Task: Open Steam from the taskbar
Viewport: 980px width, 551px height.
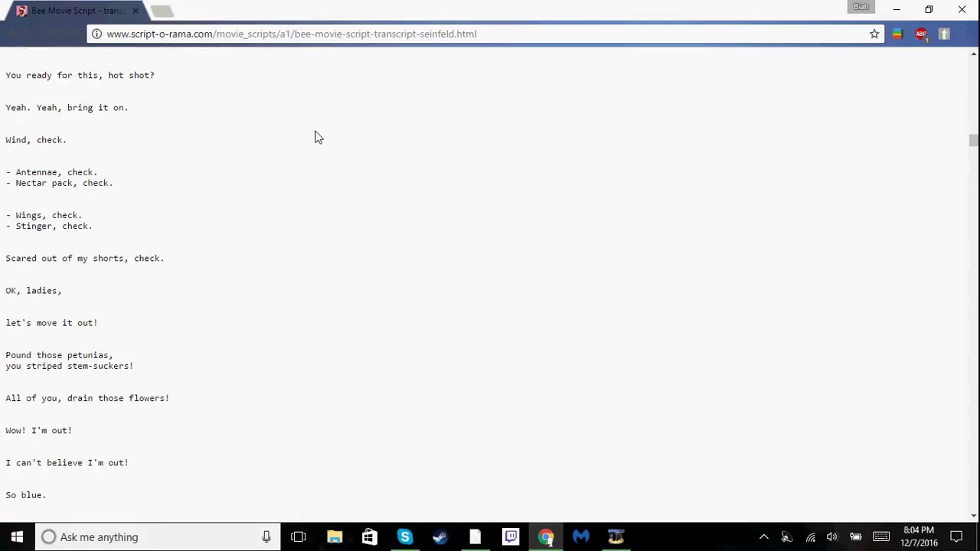Action: (439, 536)
